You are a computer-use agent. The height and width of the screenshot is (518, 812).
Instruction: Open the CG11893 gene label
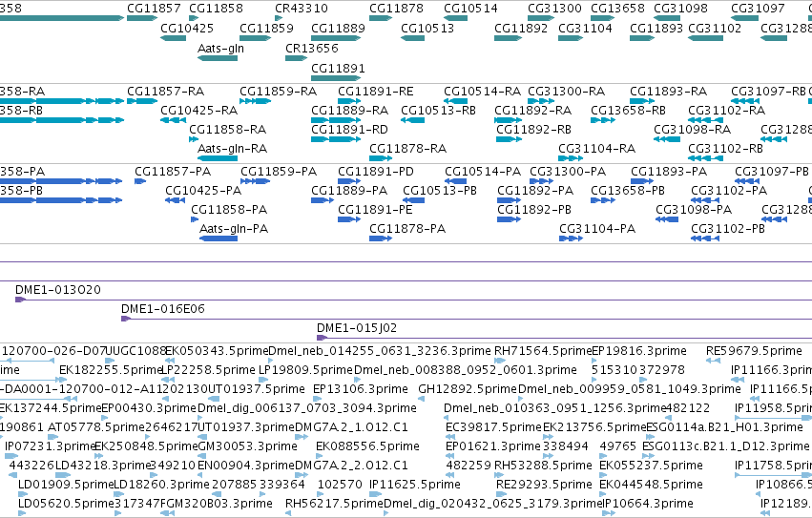pos(656,28)
